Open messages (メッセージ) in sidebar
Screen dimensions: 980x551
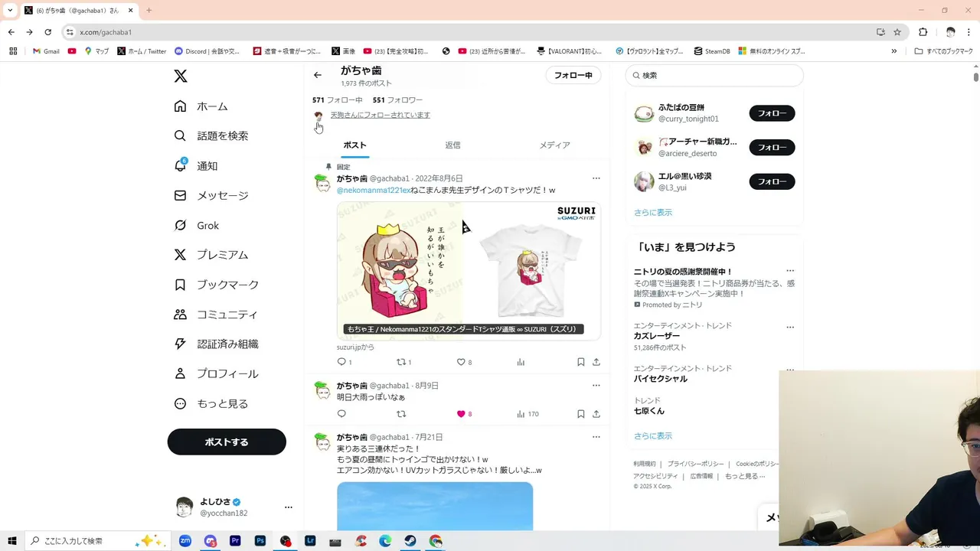pos(211,195)
